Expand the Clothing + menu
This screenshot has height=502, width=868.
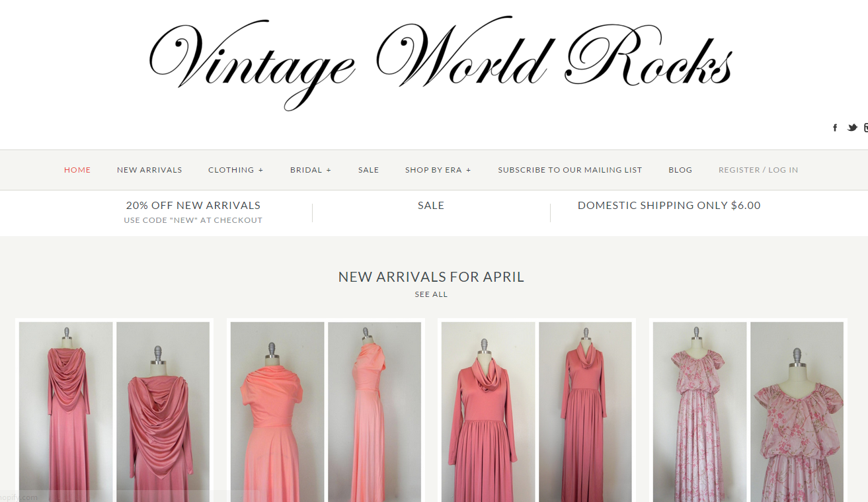pyautogui.click(x=236, y=170)
